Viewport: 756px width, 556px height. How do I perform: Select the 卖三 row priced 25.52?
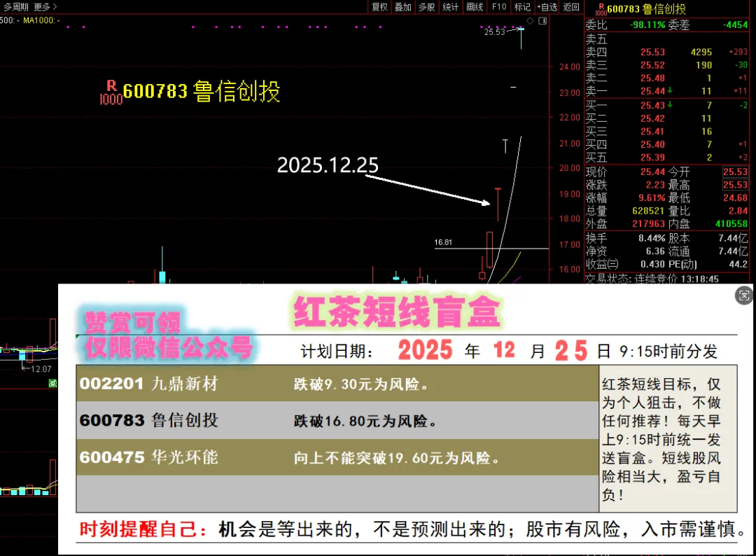[666, 65]
